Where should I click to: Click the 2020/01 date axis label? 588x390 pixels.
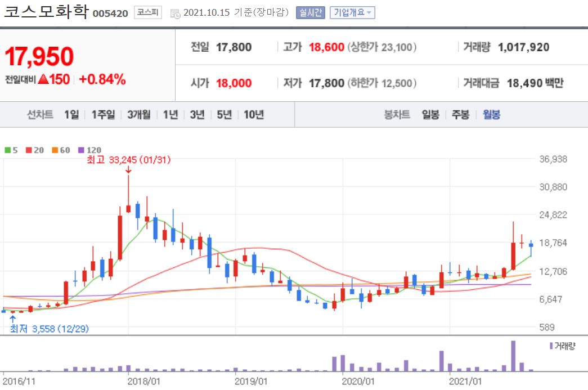358,382
